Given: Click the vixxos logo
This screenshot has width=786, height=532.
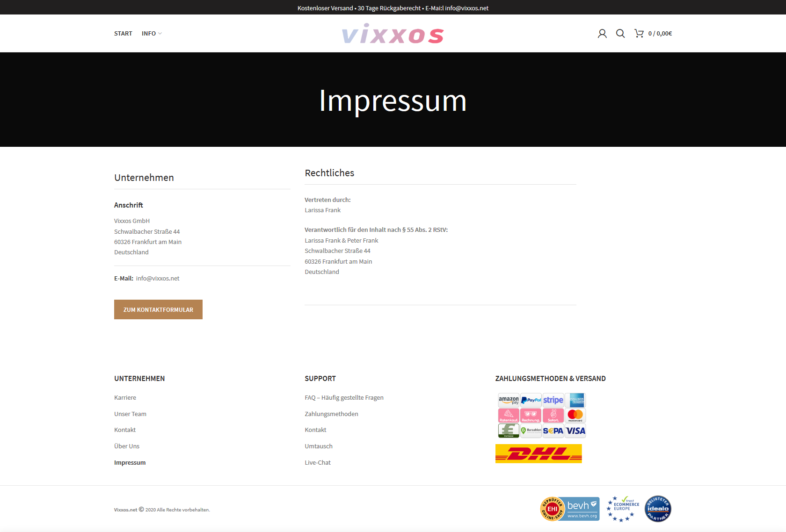Looking at the screenshot, I should pos(393,34).
